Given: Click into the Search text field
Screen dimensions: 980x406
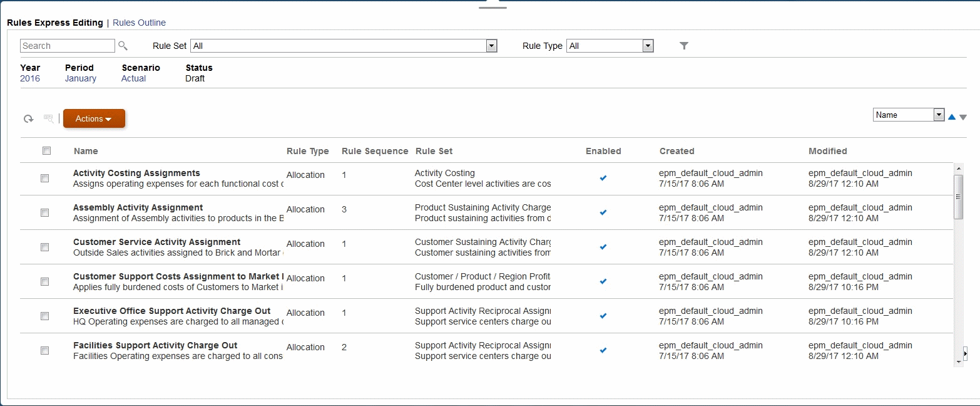Looking at the screenshot, I should click(68, 46).
